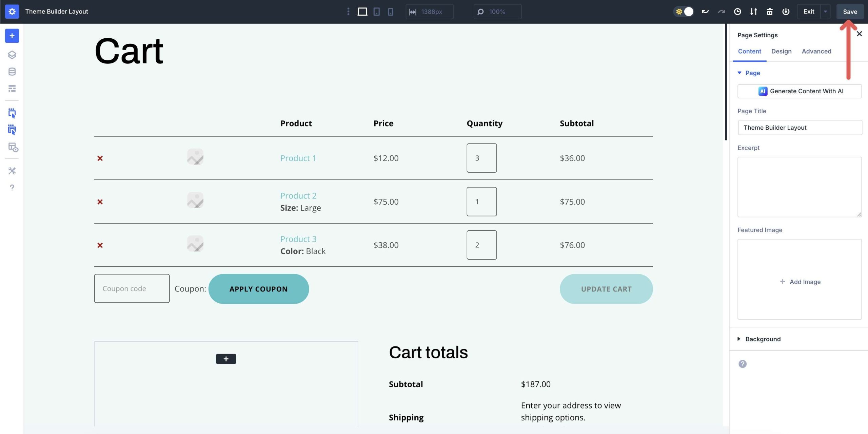This screenshot has width=868, height=434.
Task: Open the Layers panel in the sidebar
Action: pyautogui.click(x=12, y=55)
